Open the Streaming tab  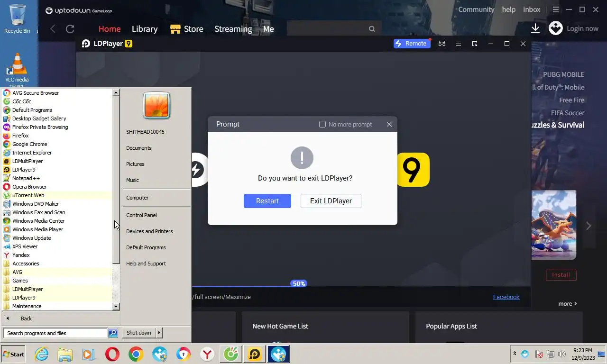coord(233,29)
